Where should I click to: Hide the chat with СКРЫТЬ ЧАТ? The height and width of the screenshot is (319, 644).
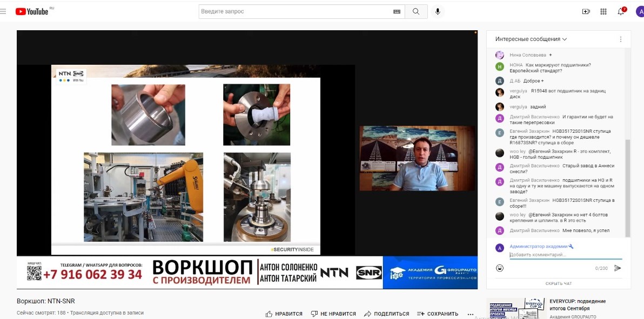pos(559,283)
